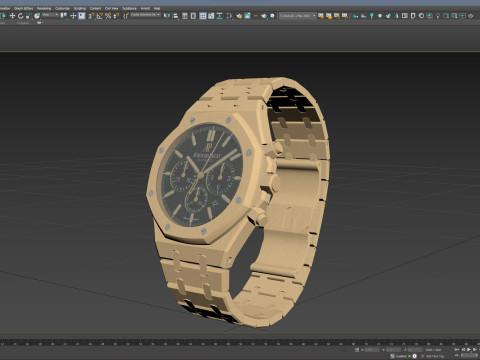
Task: Toggle the Layer Explorer icon
Action: point(193,16)
